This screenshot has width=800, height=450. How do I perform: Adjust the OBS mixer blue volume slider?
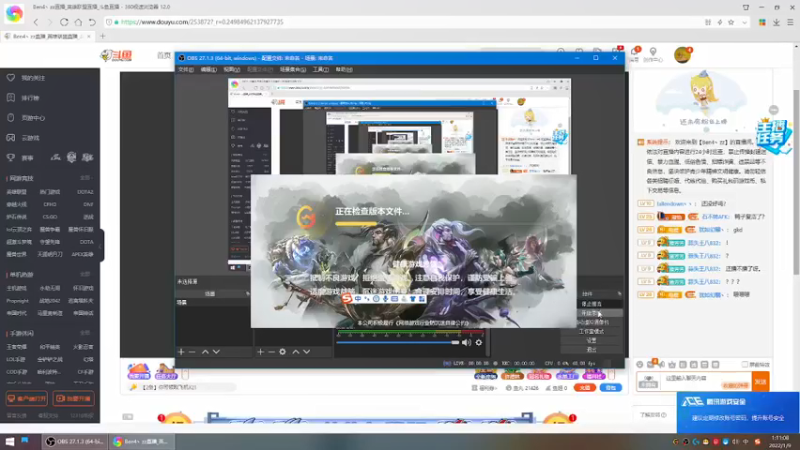coord(398,343)
